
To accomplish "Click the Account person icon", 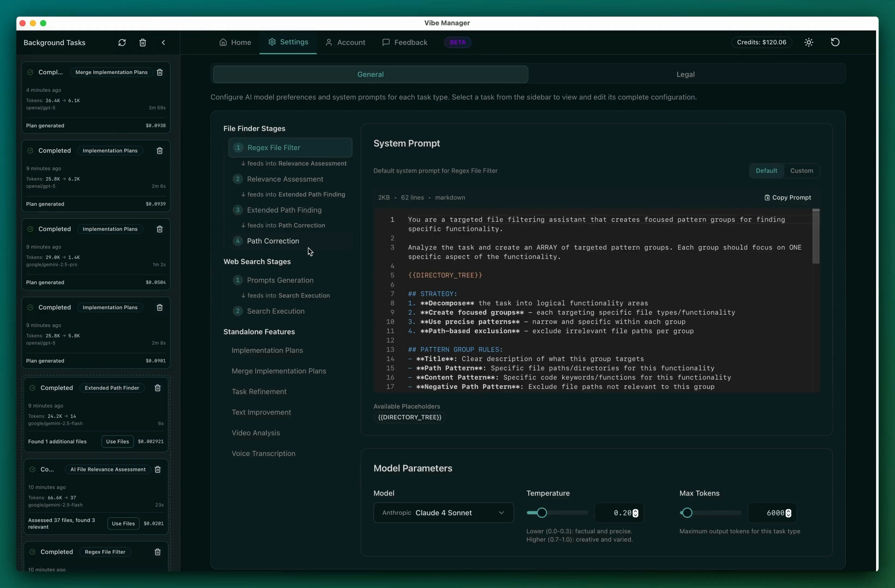I will pyautogui.click(x=329, y=42).
